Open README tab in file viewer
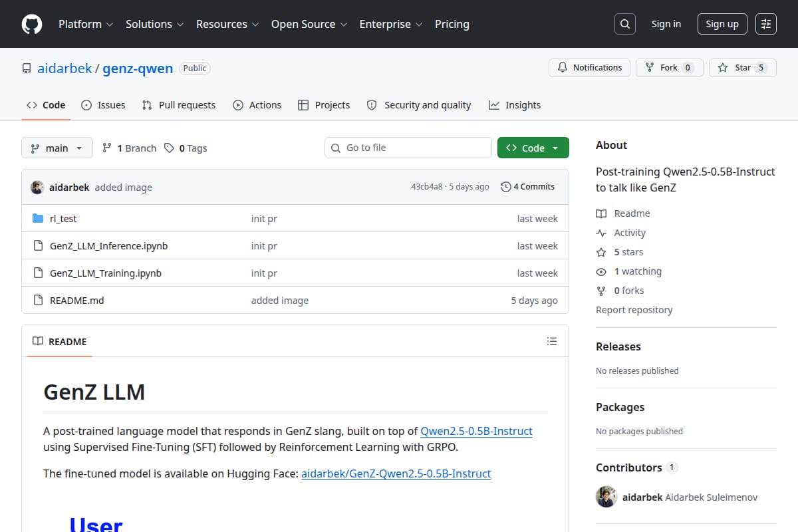This screenshot has width=798, height=532. 60,341
